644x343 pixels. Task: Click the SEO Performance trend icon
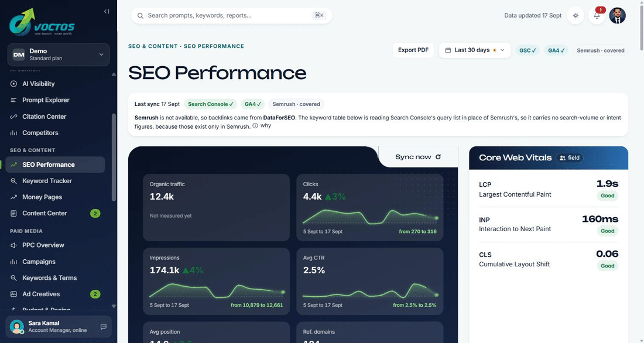click(x=13, y=164)
